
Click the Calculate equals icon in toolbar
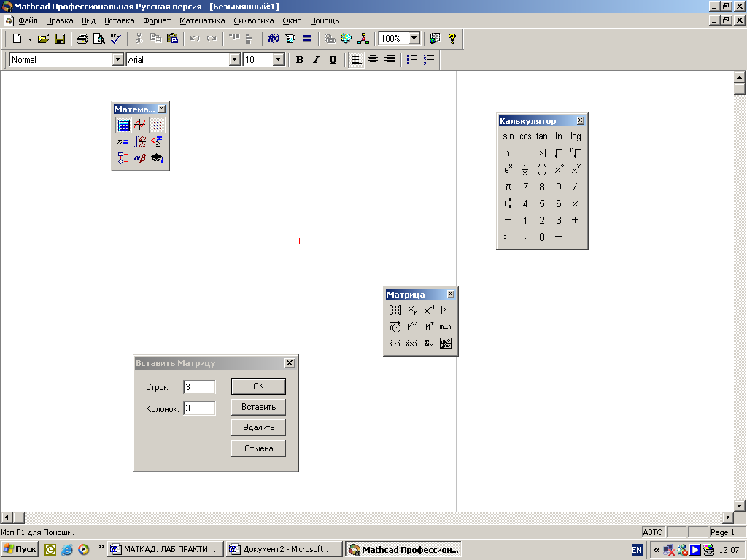click(x=307, y=39)
